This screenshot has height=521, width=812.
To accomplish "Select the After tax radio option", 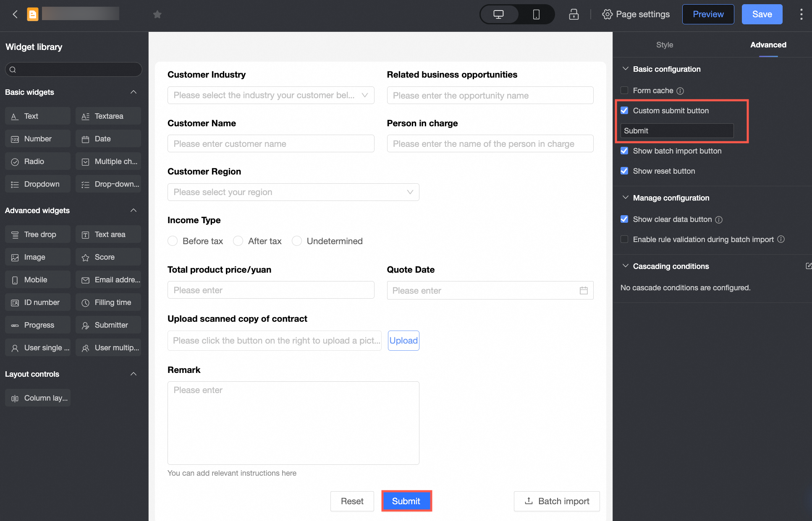I will point(238,241).
